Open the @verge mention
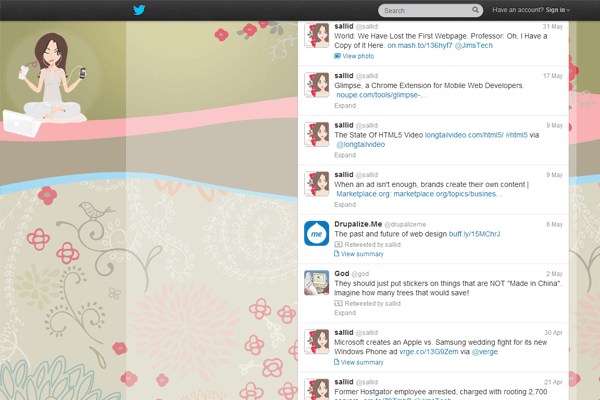Viewport: 600px width, 400px height. point(485,352)
